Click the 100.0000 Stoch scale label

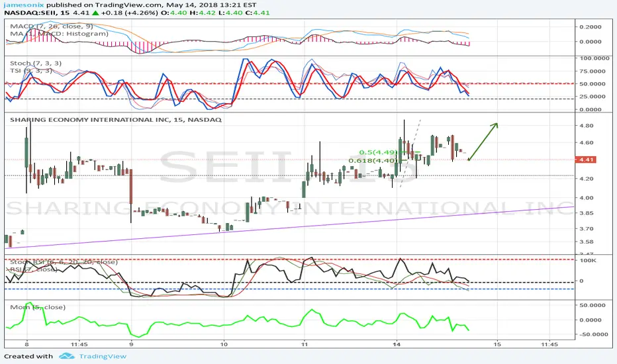593,58
